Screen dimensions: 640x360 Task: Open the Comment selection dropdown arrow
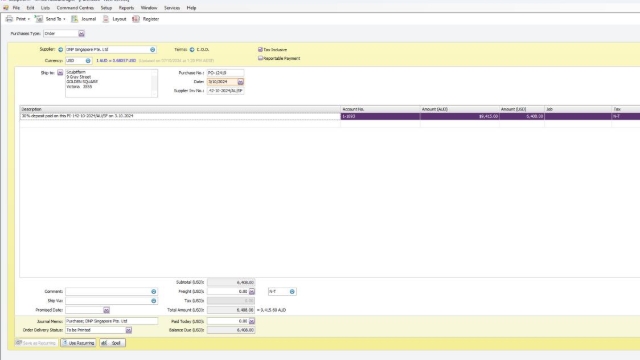[x=153, y=291]
